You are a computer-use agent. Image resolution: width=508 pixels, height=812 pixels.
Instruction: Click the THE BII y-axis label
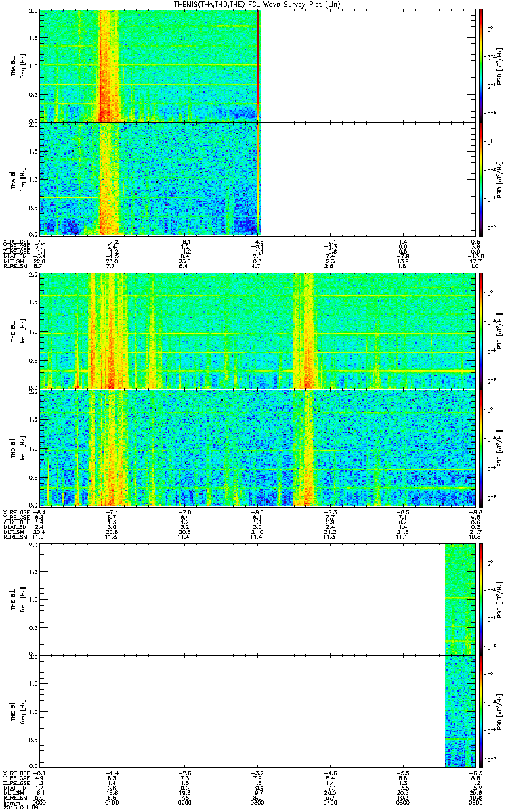click(17, 710)
